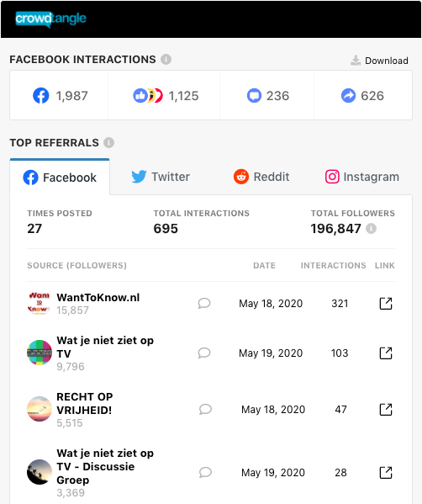Image resolution: width=422 pixels, height=504 pixels.
Task: Click the Facebook reactions count 1,125
Action: tap(166, 96)
